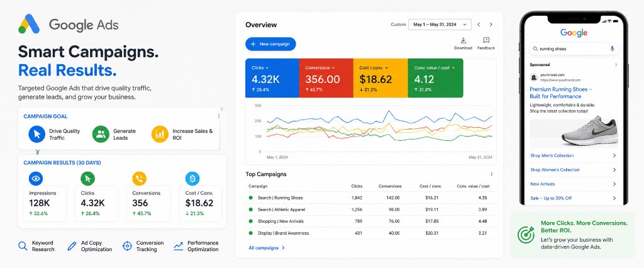This screenshot has width=644, height=268.
Task: Click the Impressions eye icon
Action: click(x=36, y=179)
